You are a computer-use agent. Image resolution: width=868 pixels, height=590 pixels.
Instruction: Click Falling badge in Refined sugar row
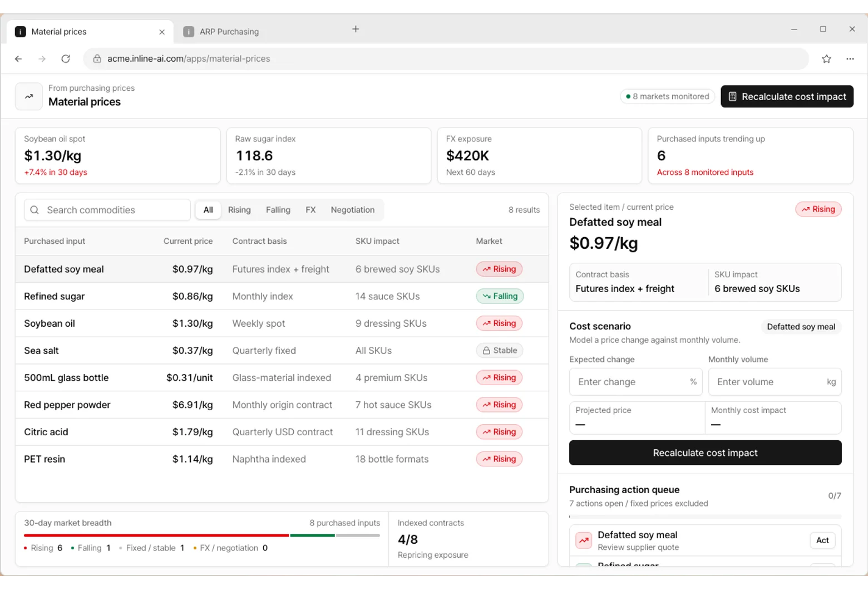coord(500,296)
